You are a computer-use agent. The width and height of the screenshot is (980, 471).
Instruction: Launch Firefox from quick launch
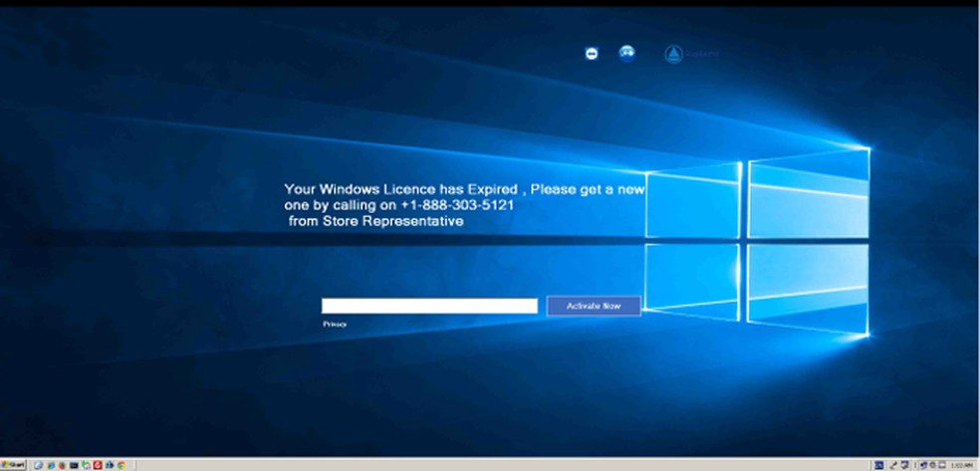63,465
